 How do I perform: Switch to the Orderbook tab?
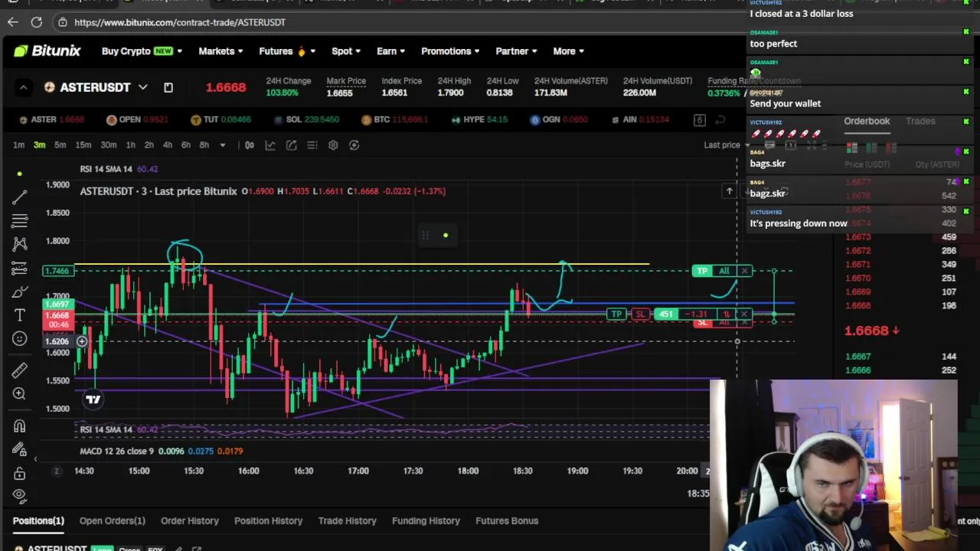pyautogui.click(x=867, y=121)
